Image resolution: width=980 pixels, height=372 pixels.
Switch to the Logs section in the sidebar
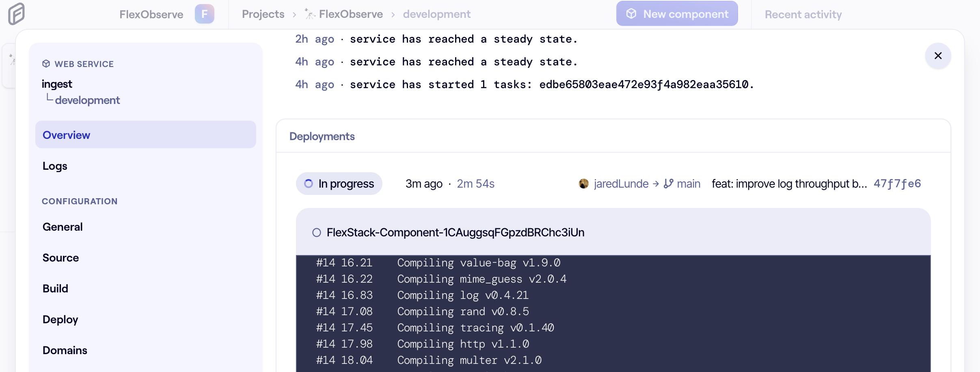click(54, 166)
